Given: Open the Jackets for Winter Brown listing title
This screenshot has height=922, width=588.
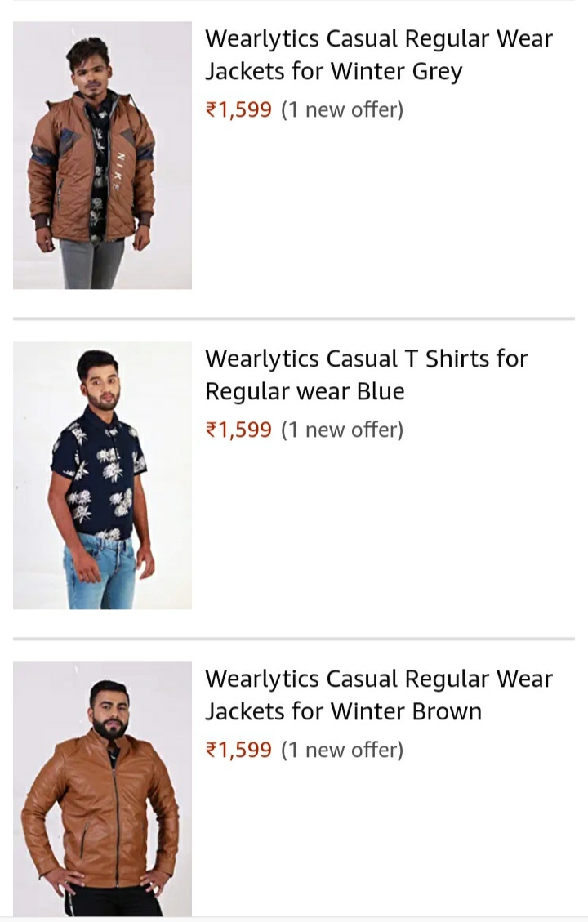Looking at the screenshot, I should point(378,695).
